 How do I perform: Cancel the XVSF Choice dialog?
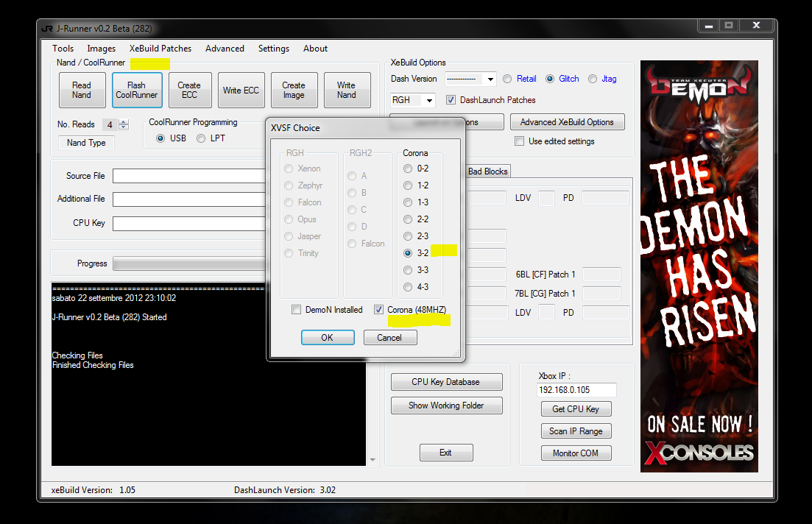[389, 338]
